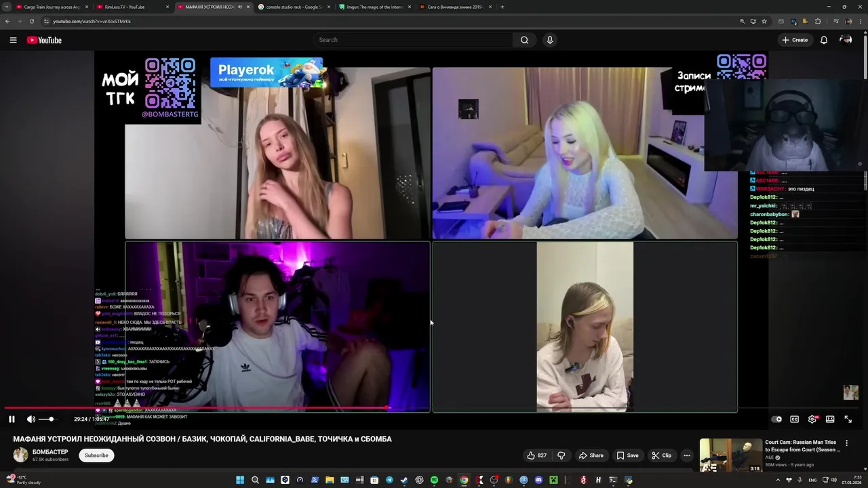
Task: Mute the video with the speaker icon
Action: coord(31,420)
